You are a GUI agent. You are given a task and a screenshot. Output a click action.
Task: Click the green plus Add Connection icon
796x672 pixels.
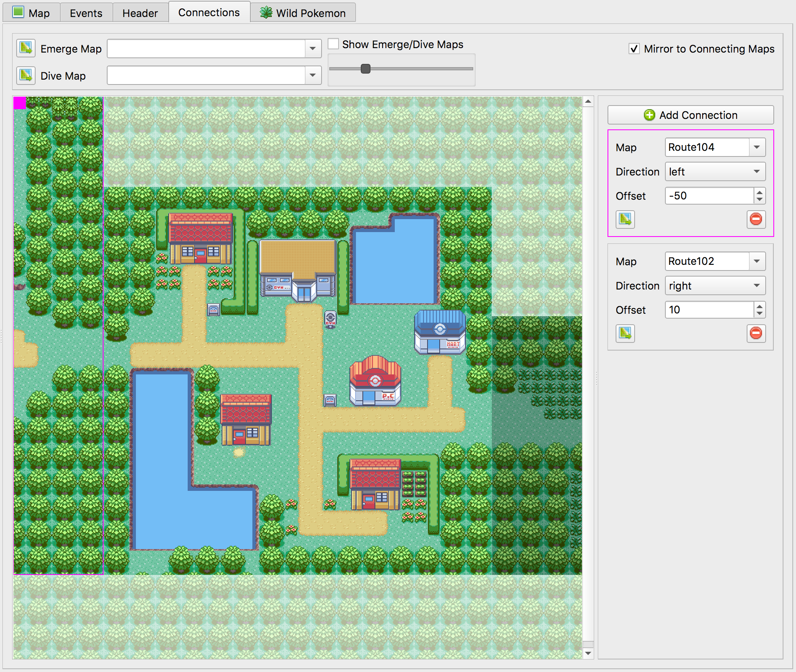coord(649,115)
